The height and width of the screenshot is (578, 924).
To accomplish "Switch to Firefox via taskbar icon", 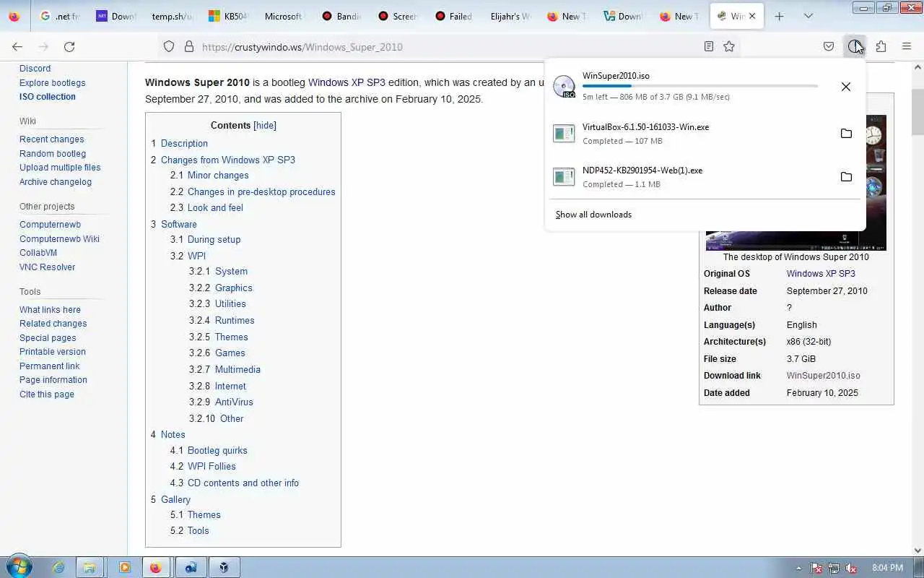I will pos(156,567).
